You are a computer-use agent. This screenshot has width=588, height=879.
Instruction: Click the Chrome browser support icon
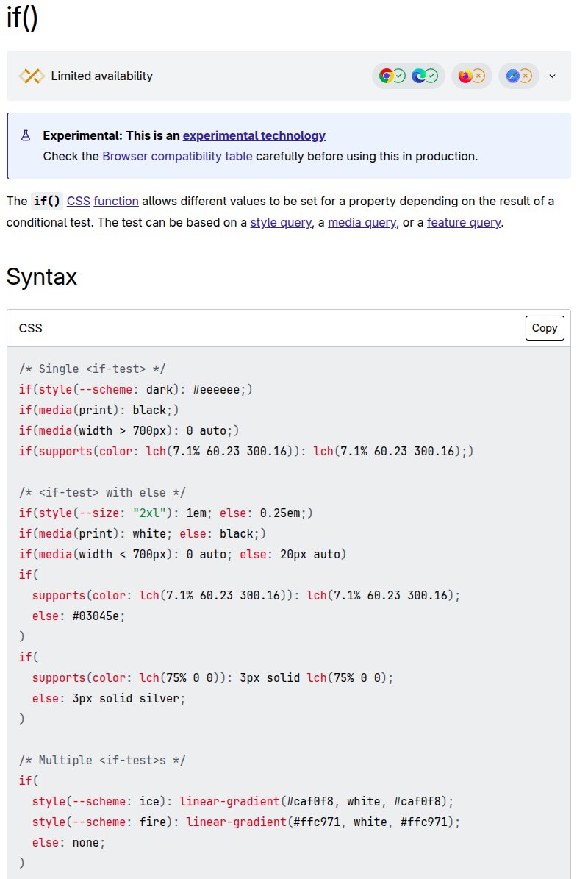click(x=386, y=76)
